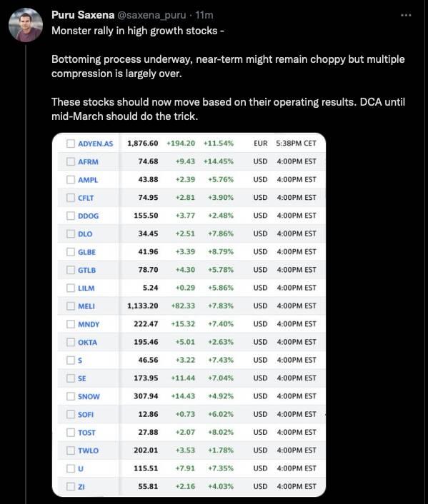Tick the SNOW row checkbox
Viewport: 428px width, 504px height.
71,396
